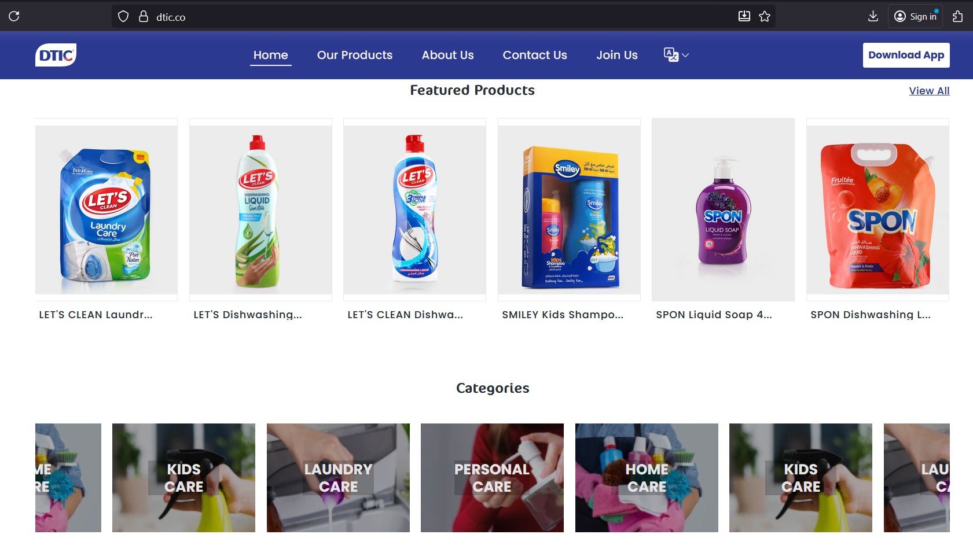973x560 pixels.
Task: Open the PERSONAL CARE category tile
Action: pyautogui.click(x=492, y=478)
